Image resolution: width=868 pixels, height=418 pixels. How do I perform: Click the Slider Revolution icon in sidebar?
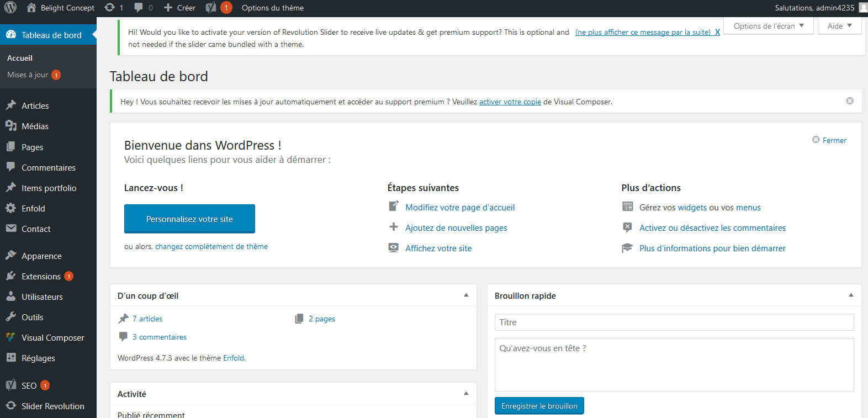coord(11,405)
